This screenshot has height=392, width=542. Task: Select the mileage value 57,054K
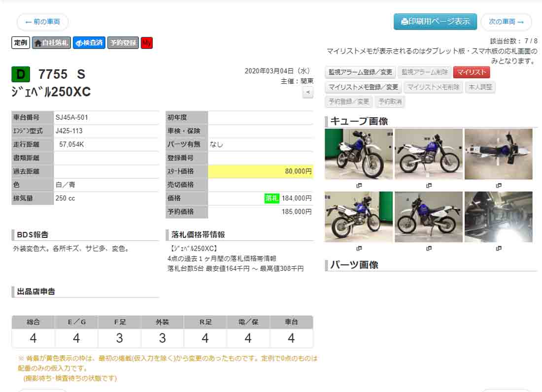click(x=71, y=144)
